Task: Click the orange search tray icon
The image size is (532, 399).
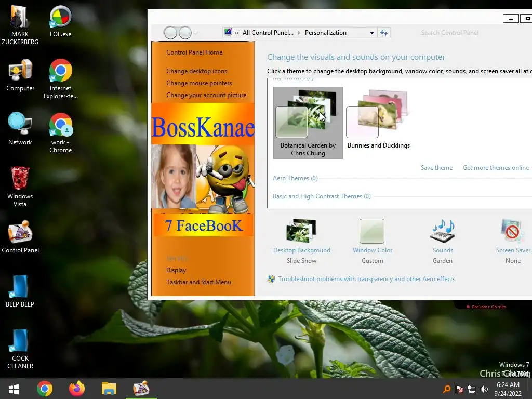Action: pyautogui.click(x=447, y=389)
